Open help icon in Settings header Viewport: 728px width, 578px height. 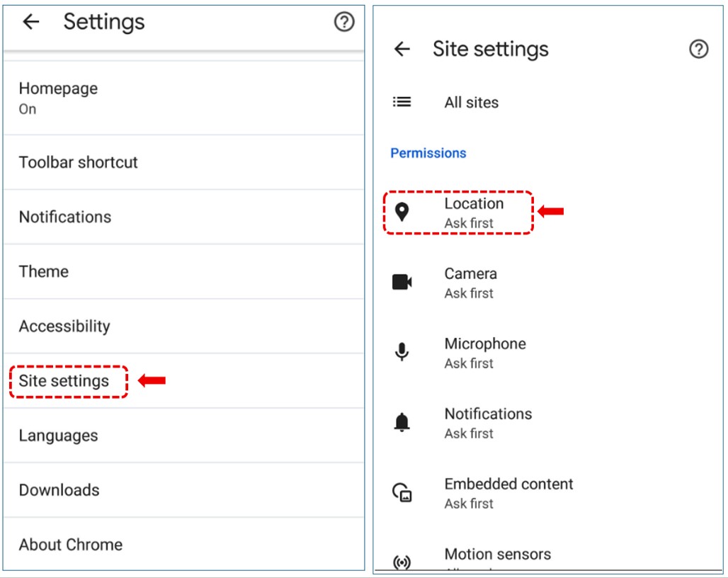pos(343,22)
